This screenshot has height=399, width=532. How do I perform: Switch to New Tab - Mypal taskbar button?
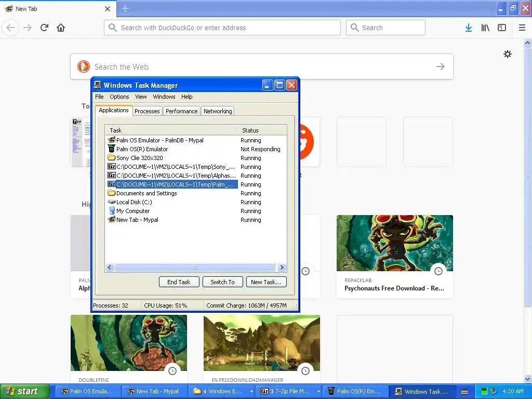pos(154,392)
